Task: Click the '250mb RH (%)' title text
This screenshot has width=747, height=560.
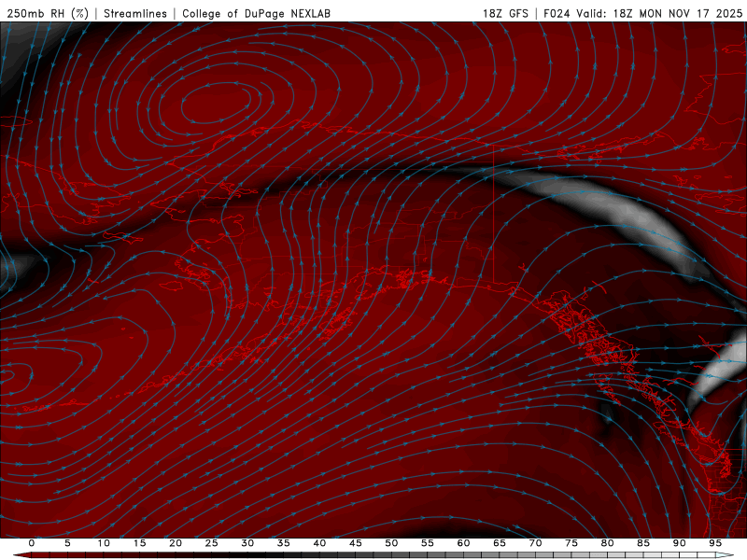Action: [x=49, y=13]
